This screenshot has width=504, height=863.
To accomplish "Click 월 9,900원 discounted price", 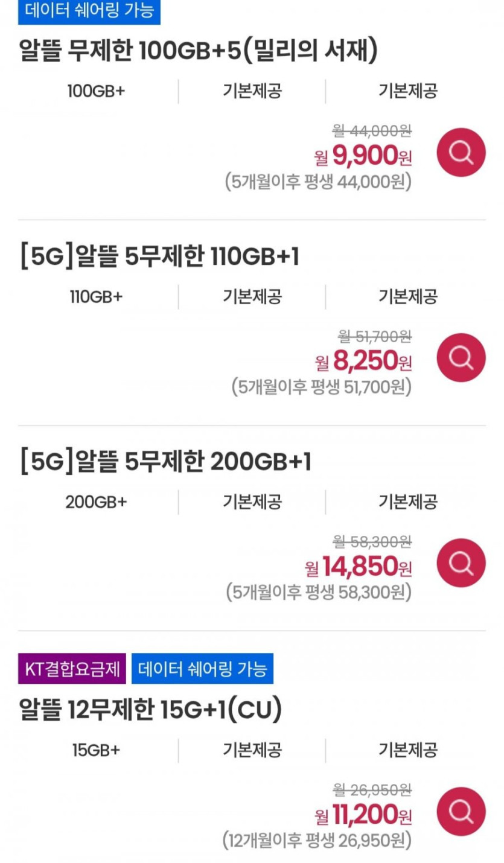I will (363, 157).
